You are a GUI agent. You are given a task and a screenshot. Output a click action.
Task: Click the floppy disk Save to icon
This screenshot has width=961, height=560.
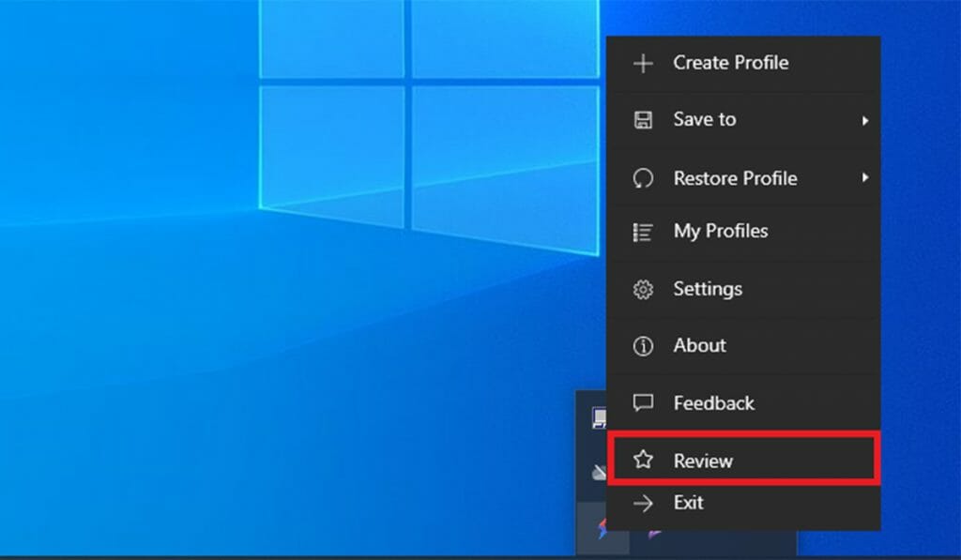[x=643, y=120]
